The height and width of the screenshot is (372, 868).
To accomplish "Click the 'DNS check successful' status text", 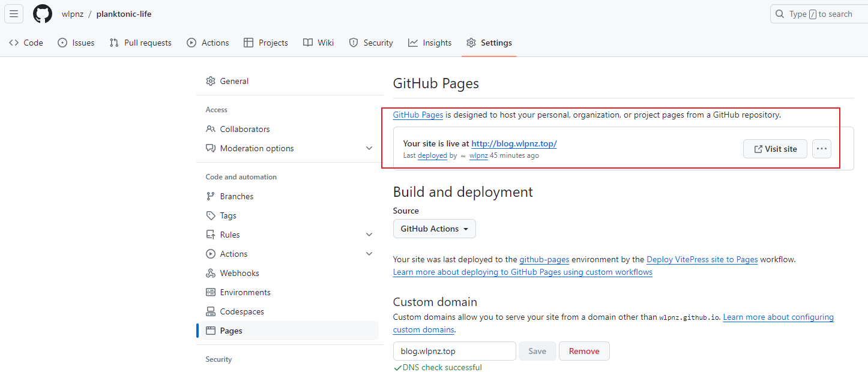I will tap(442, 367).
